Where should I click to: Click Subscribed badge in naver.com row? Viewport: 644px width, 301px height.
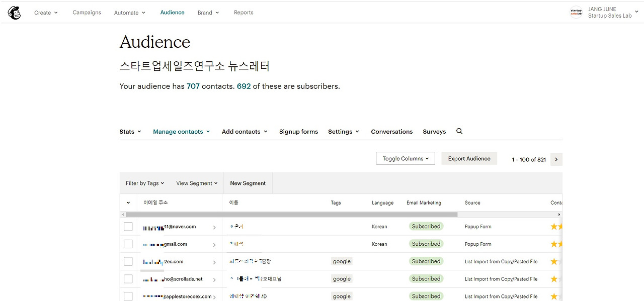426,227
